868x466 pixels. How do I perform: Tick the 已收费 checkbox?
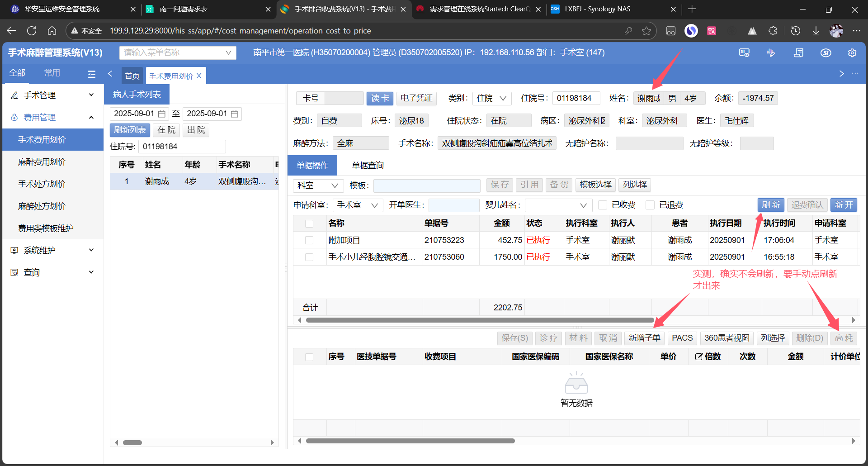click(602, 205)
